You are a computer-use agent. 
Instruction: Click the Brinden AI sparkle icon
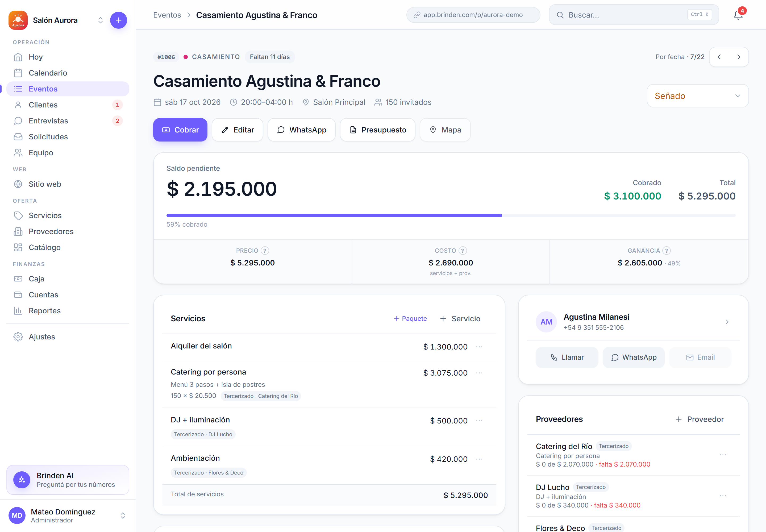[x=22, y=480]
